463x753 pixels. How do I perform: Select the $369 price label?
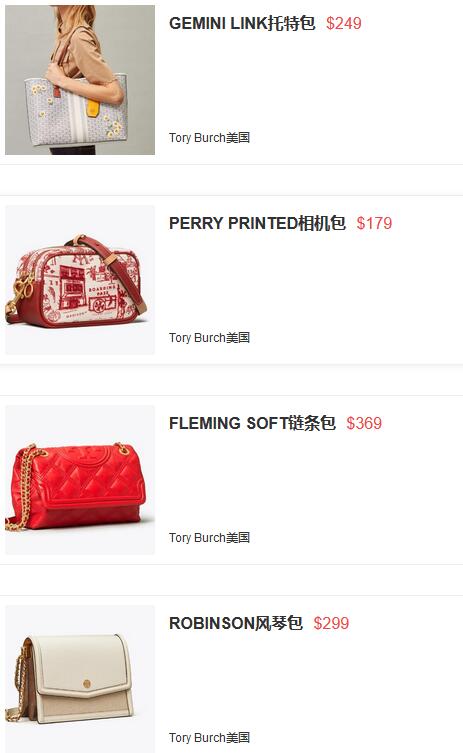pyautogui.click(x=364, y=423)
